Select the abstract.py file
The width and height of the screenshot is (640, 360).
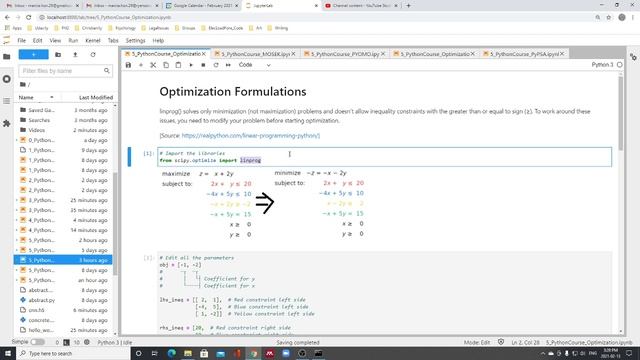point(63,300)
